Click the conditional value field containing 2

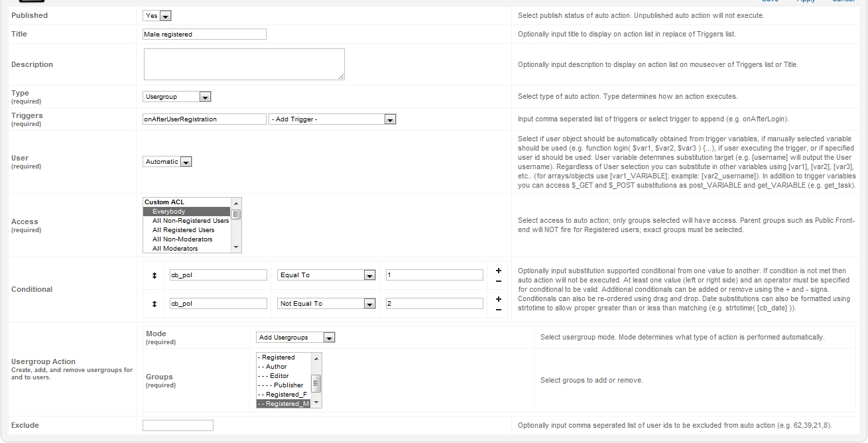[434, 303]
